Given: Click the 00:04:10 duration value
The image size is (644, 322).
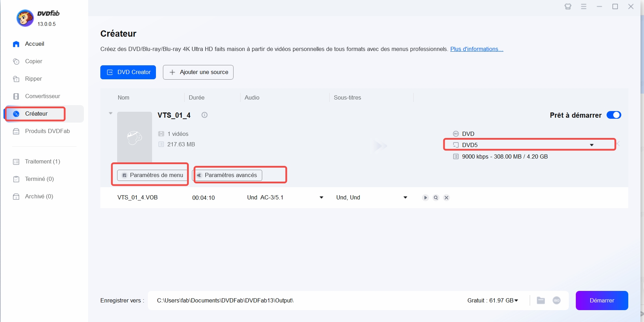Looking at the screenshot, I should [203, 198].
